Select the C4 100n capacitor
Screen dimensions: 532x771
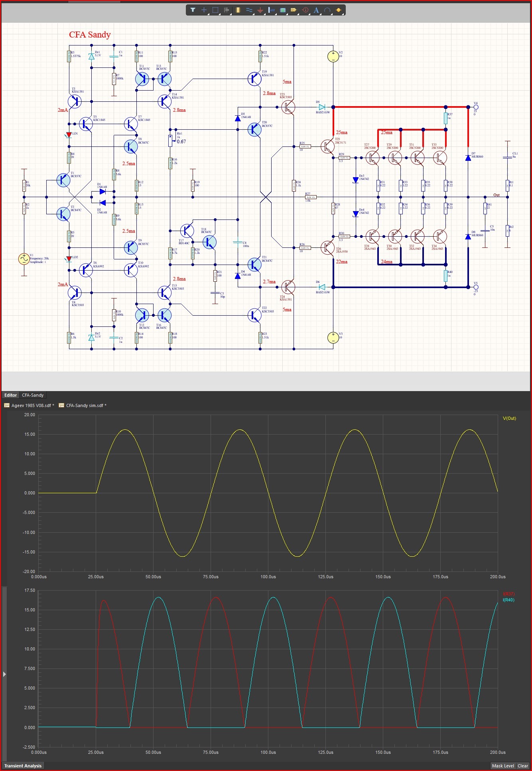(238, 242)
